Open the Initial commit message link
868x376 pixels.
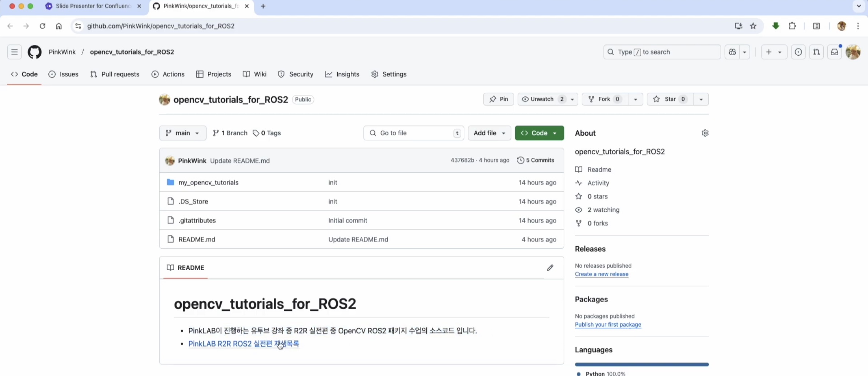[x=347, y=220]
